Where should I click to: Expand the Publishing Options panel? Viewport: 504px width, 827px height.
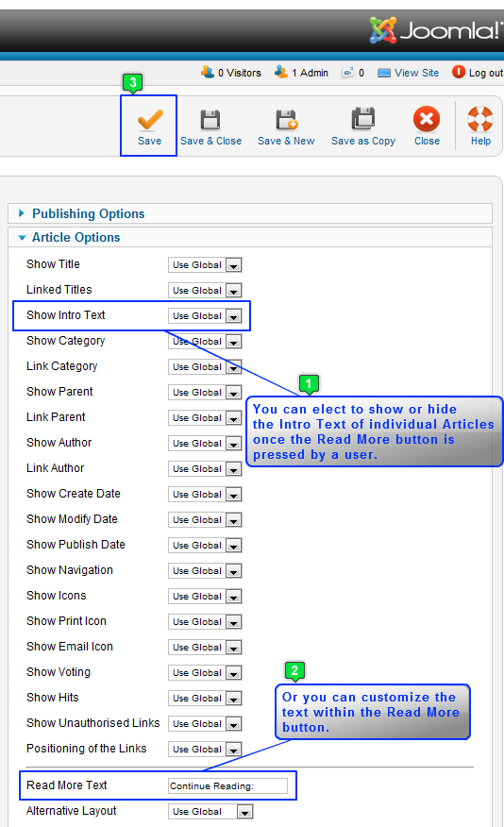coord(88,213)
